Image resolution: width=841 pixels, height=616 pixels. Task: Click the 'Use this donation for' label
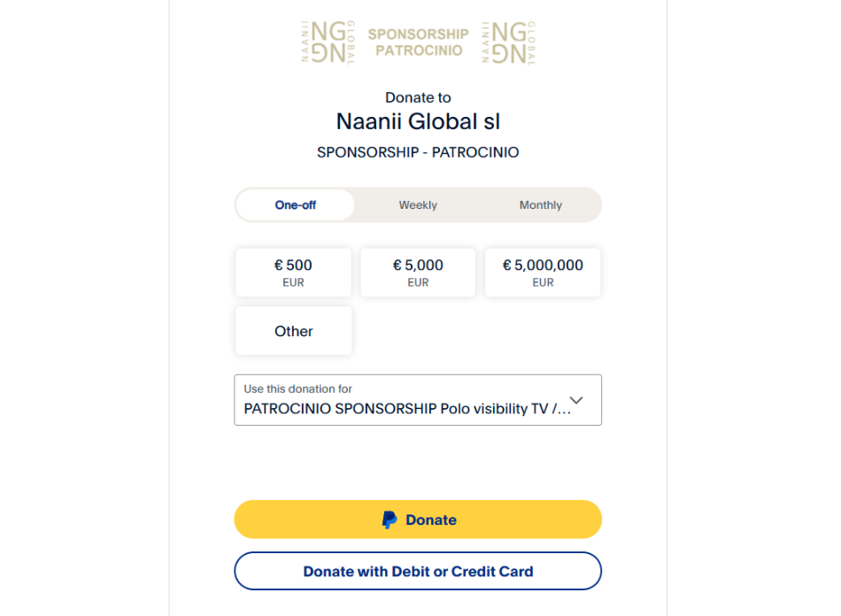tap(297, 389)
